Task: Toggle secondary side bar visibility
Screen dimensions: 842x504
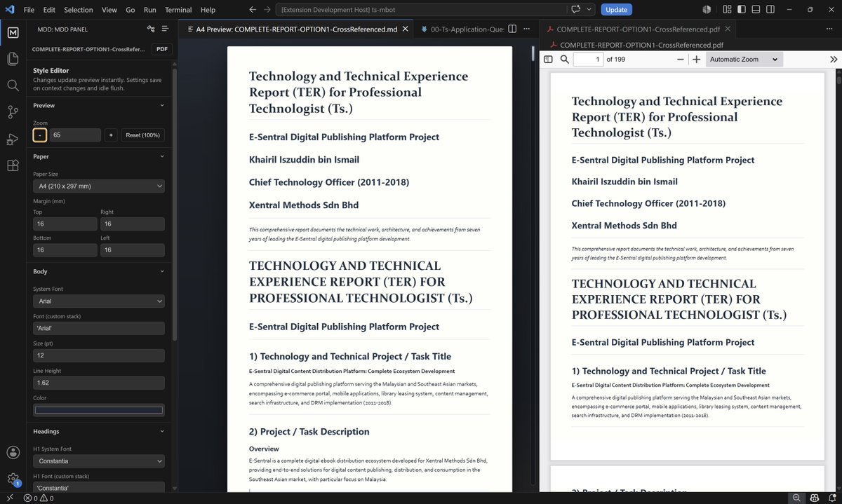Action: click(x=770, y=10)
